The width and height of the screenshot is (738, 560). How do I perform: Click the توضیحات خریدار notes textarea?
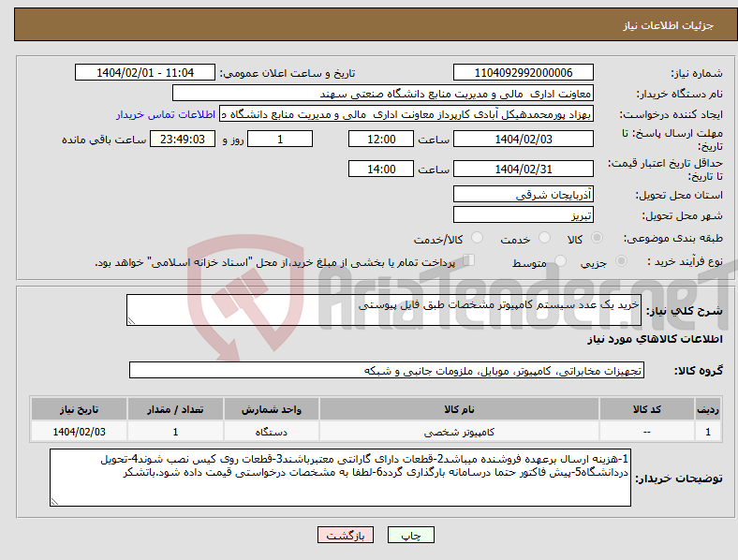(340, 478)
